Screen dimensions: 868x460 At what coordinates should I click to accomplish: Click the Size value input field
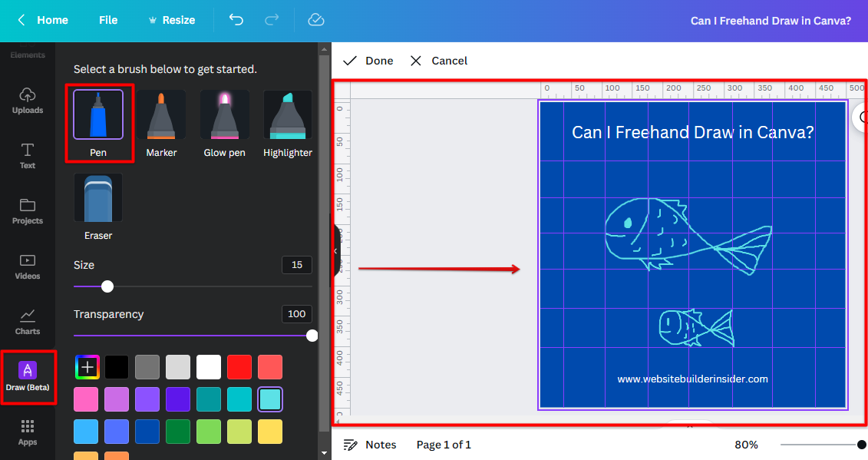click(297, 265)
